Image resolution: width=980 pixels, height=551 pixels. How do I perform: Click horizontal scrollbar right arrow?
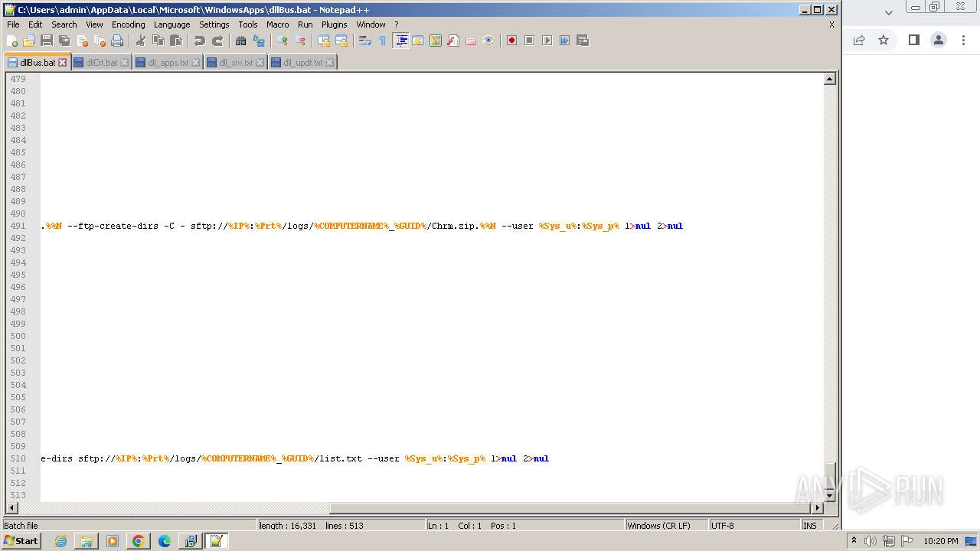click(818, 507)
